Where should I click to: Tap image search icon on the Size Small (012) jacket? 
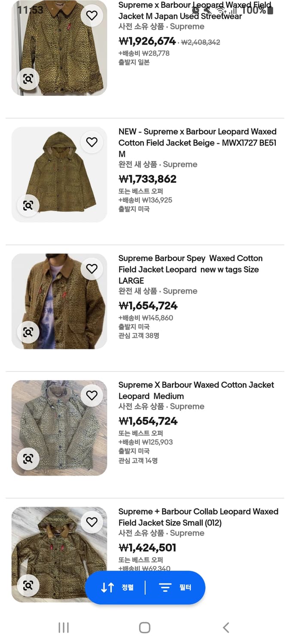click(x=28, y=586)
